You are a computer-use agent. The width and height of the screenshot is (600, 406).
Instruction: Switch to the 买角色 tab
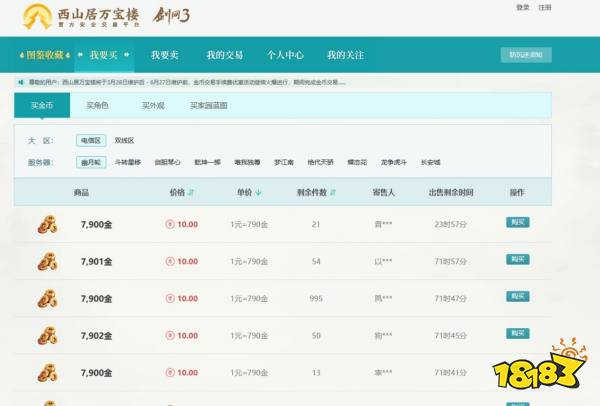(97, 105)
